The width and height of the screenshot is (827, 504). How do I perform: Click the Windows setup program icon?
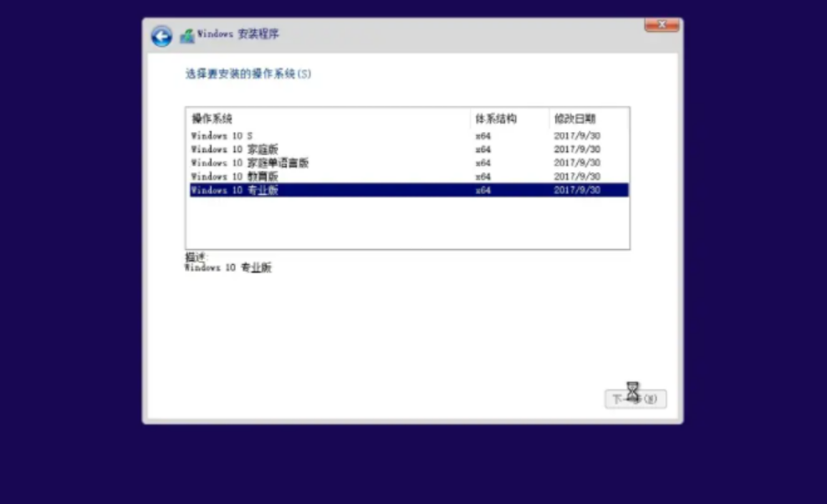(x=186, y=35)
